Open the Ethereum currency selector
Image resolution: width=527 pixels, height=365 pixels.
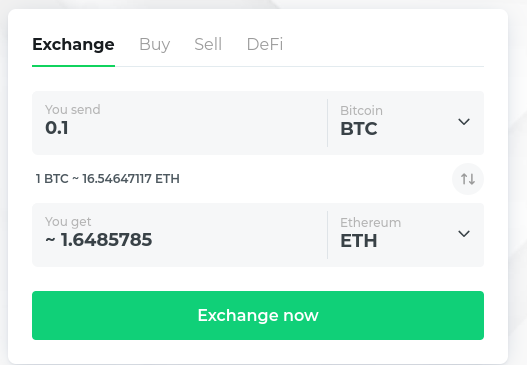[406, 235]
